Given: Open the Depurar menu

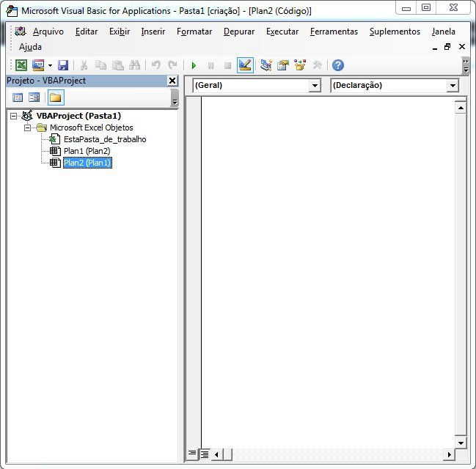Looking at the screenshot, I should 239,32.
